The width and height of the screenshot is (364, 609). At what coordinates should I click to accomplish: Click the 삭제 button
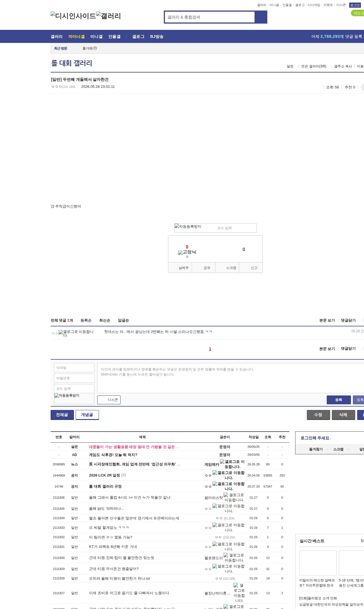[343, 415]
